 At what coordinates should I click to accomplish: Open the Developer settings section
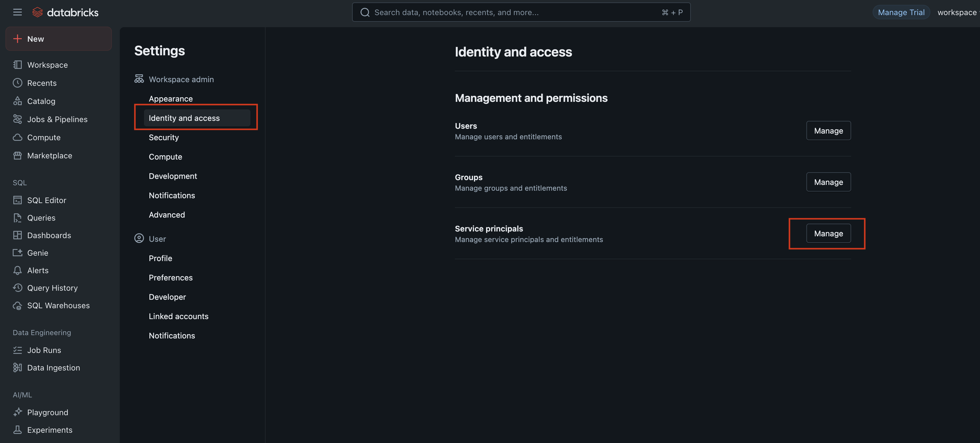pyautogui.click(x=167, y=297)
